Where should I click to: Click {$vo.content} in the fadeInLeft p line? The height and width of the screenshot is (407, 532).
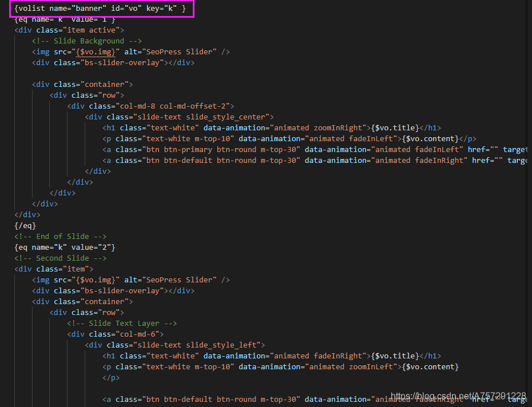430,139
